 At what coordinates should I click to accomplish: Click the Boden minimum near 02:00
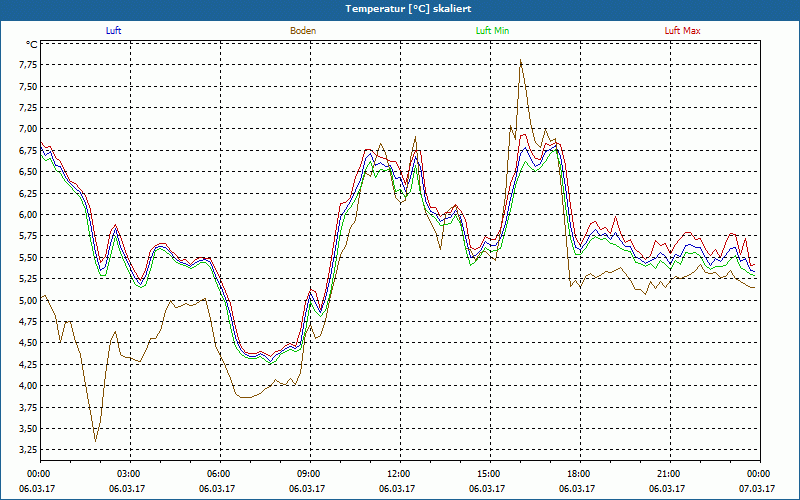pos(95,440)
